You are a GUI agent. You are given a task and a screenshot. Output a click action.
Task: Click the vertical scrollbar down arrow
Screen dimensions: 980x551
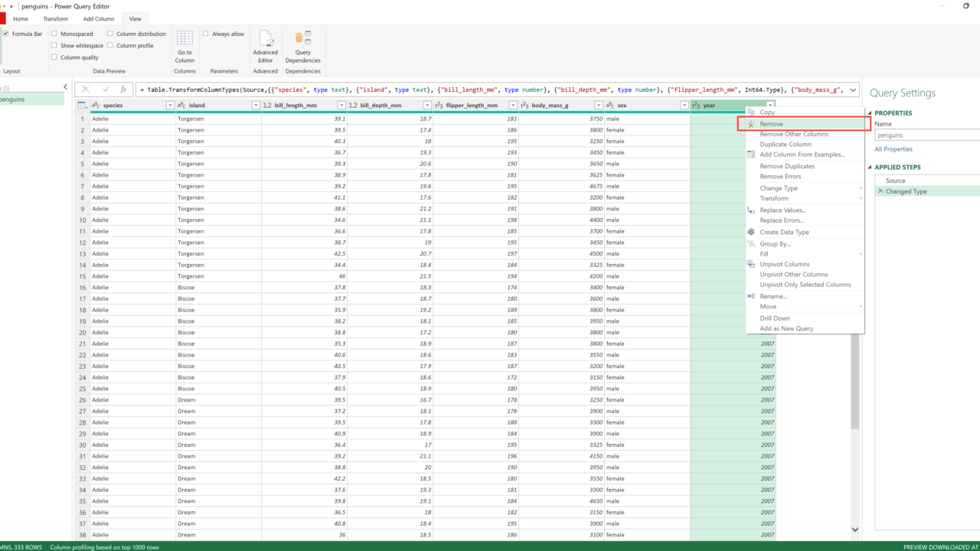click(x=855, y=530)
